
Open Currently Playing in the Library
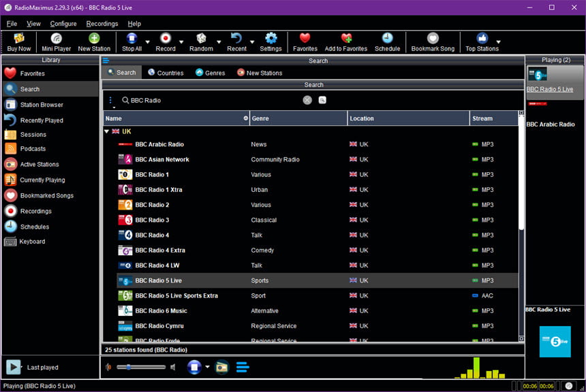[50, 180]
